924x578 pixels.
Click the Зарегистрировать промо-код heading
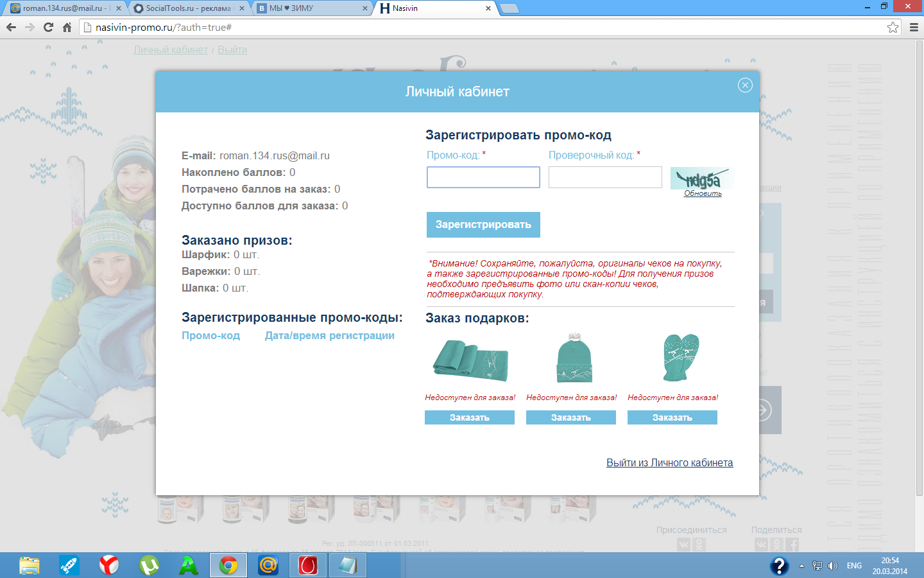[518, 136]
